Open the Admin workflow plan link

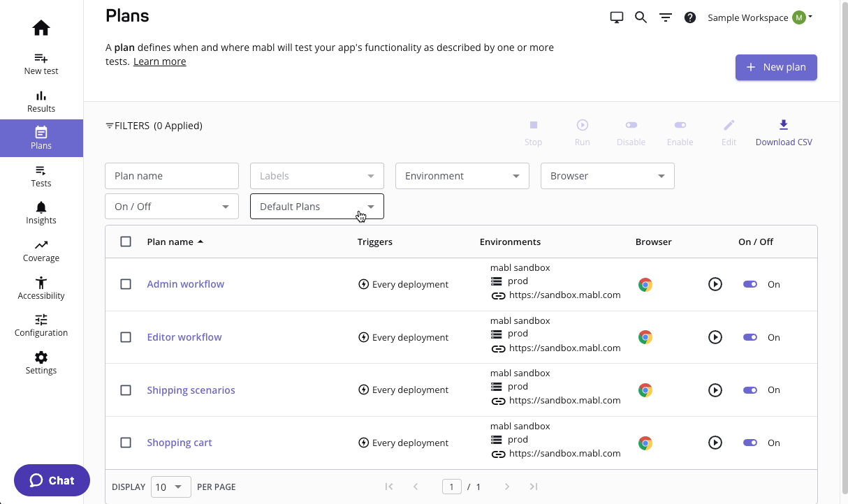(186, 284)
